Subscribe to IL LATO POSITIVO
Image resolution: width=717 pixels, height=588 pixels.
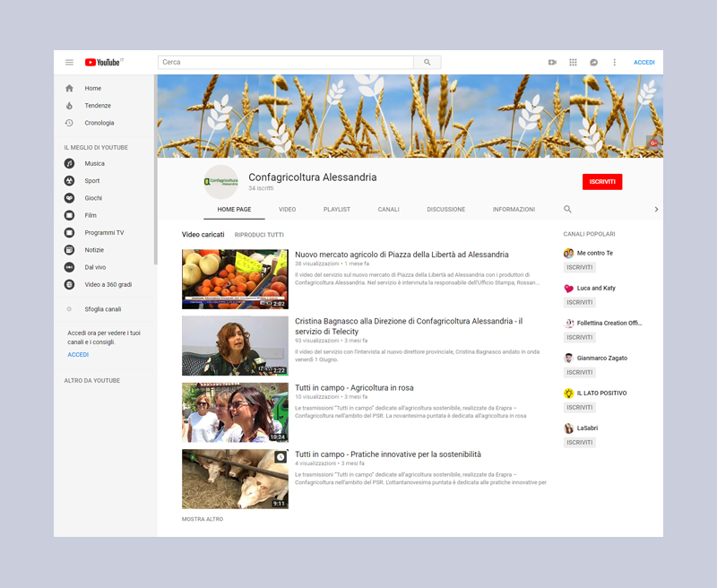point(579,408)
